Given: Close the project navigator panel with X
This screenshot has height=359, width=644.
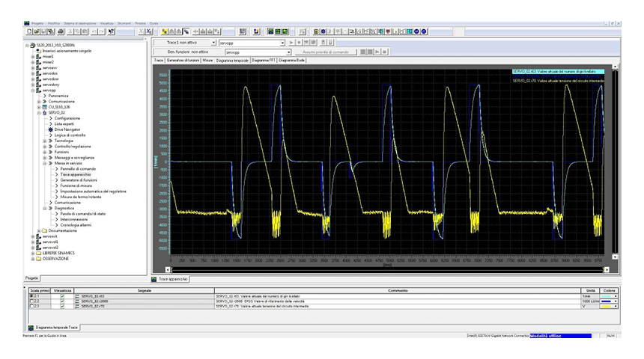Looking at the screenshot, I should coord(145,40).
